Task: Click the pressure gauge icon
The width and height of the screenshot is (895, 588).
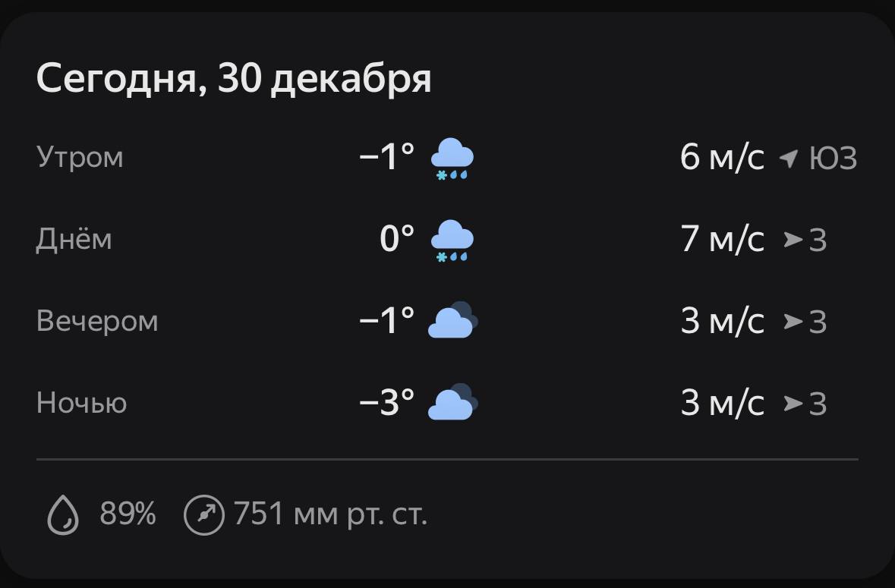Action: 204,515
